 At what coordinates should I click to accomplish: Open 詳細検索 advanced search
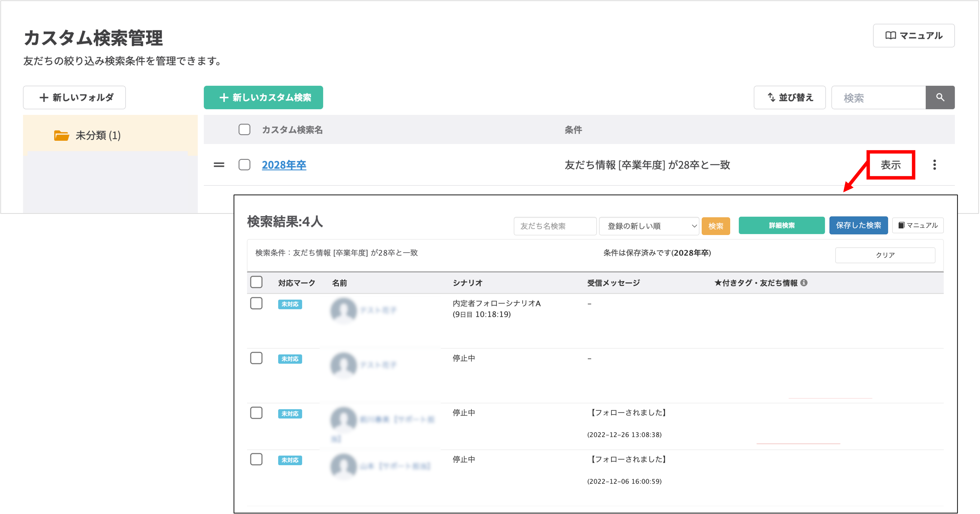[781, 225]
